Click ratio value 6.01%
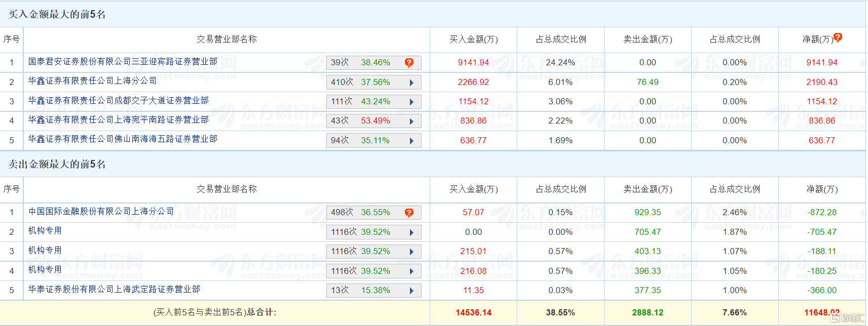Screen dimensions: 868x326 click(560, 82)
